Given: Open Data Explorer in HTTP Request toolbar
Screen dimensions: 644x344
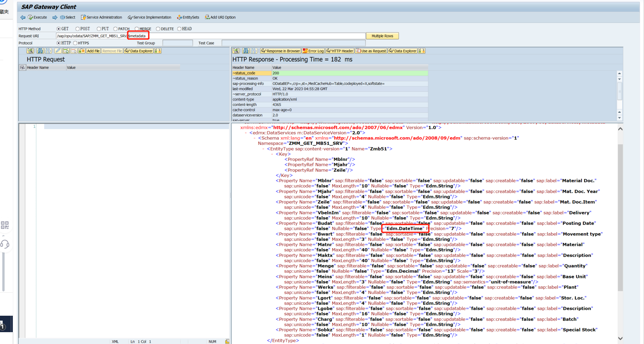Looking at the screenshot, I should point(139,51).
